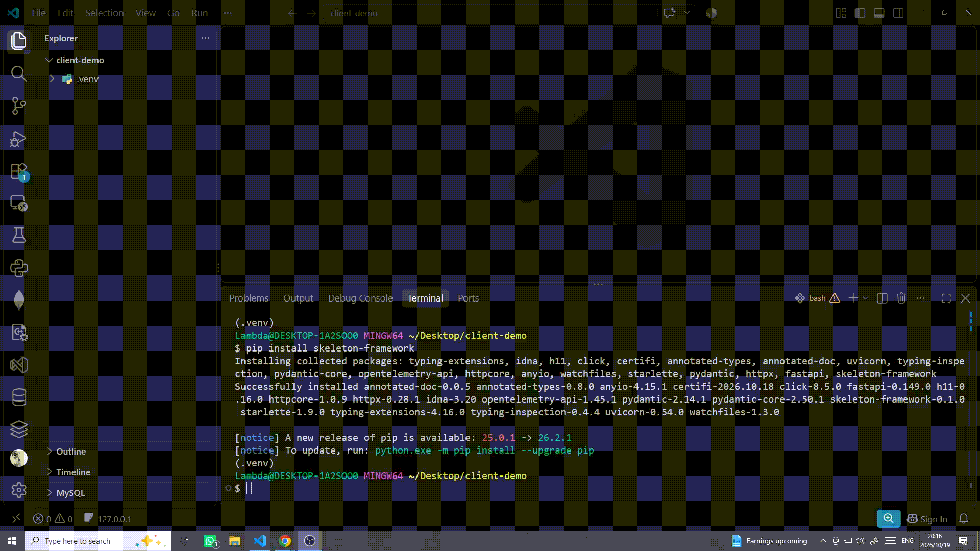Screen dimensions: 980x551
Task: Open Windows taskbar search box
Action: coord(98,541)
